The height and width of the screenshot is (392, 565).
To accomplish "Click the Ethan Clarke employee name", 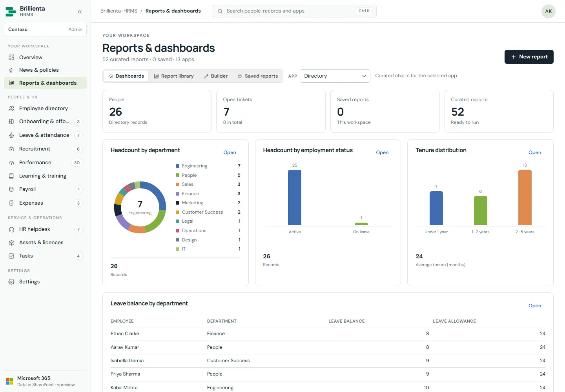I will pos(125,334).
